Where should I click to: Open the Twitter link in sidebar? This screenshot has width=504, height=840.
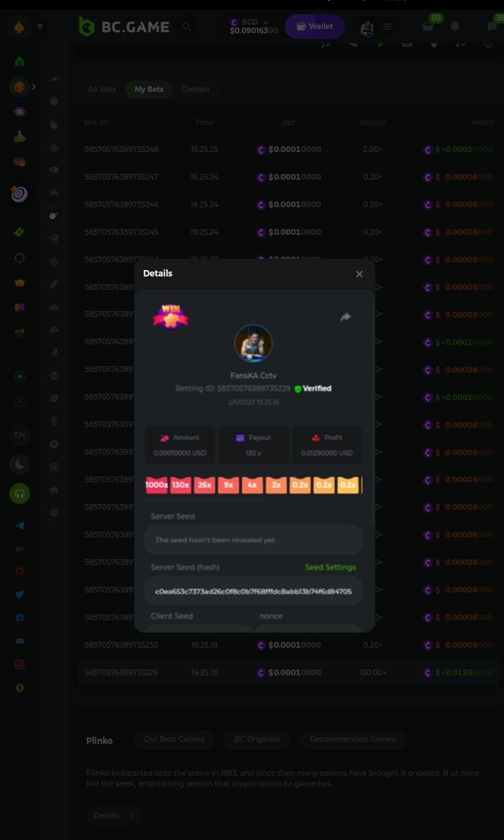[x=20, y=595]
